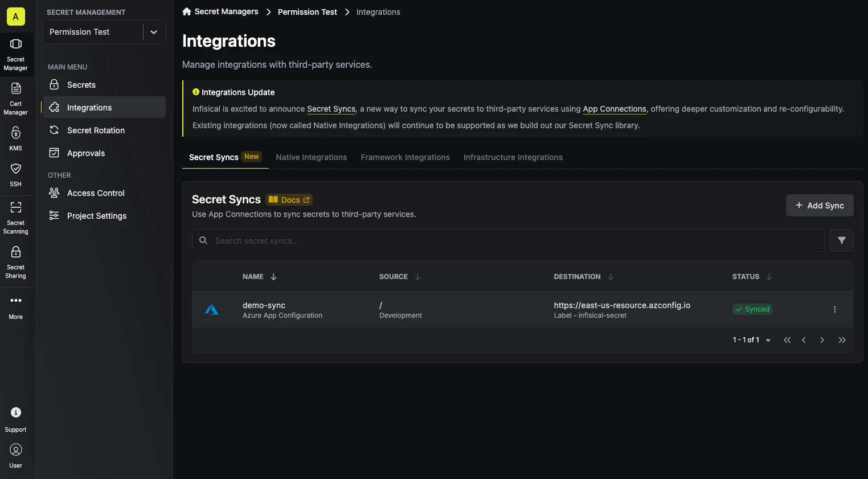
Task: Switch to Infrastructure Integrations tab
Action: pyautogui.click(x=513, y=157)
